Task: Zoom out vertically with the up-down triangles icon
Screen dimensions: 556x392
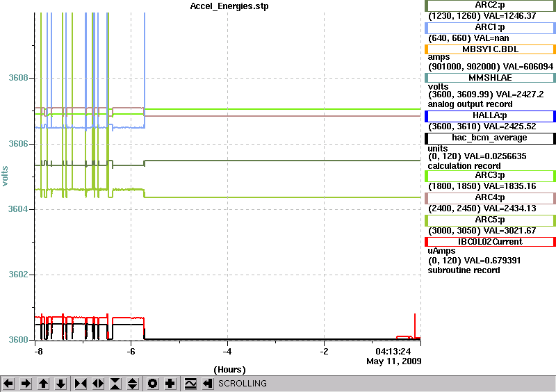Action: click(133, 384)
